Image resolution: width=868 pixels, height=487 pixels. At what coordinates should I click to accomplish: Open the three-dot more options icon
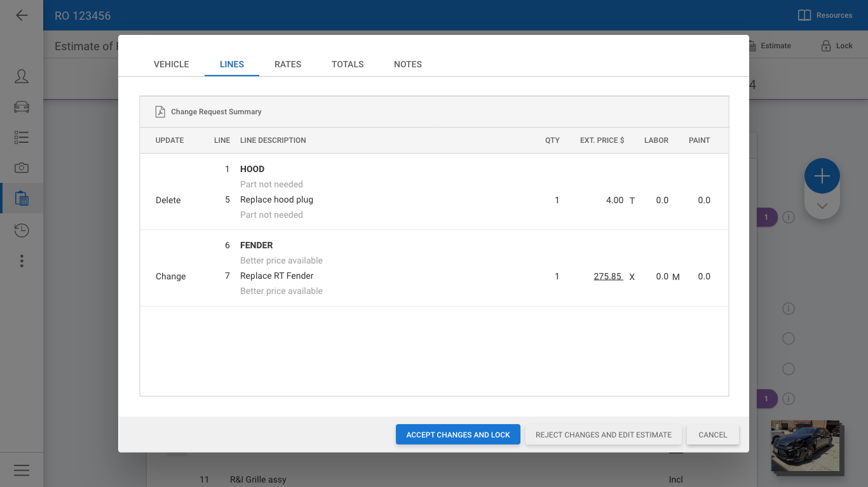click(x=22, y=261)
